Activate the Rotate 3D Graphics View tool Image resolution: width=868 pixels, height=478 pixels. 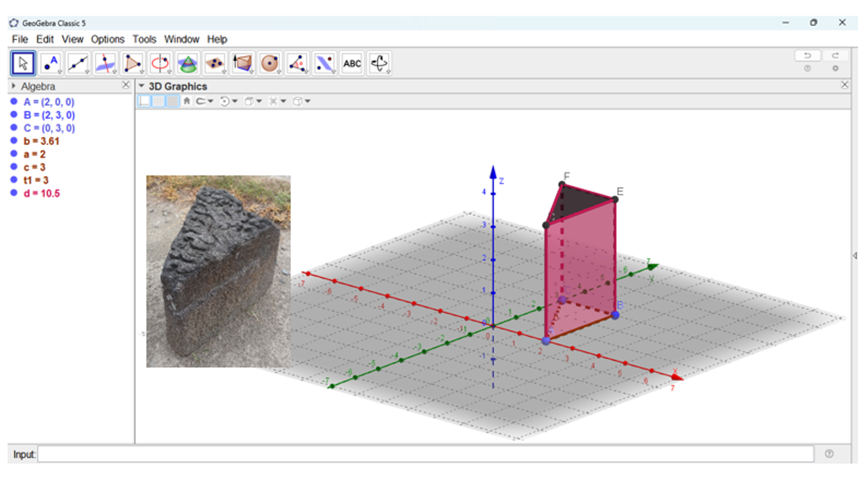(x=379, y=64)
